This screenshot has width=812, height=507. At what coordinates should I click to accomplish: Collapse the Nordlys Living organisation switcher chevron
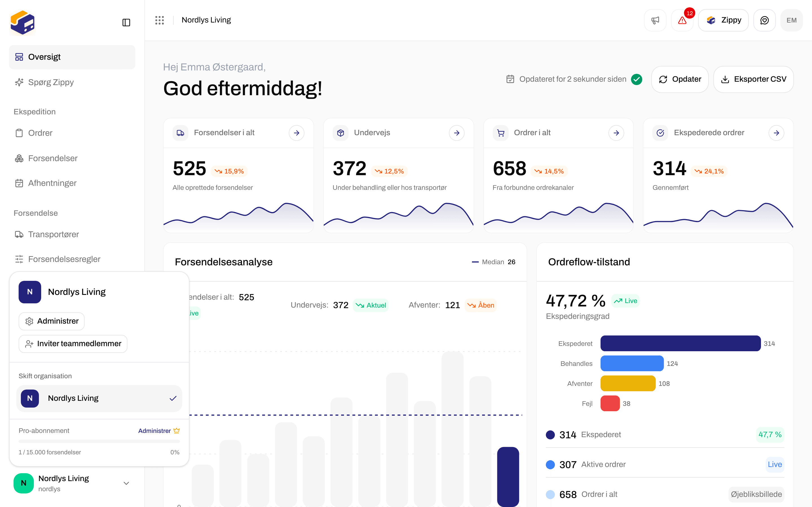tap(126, 483)
